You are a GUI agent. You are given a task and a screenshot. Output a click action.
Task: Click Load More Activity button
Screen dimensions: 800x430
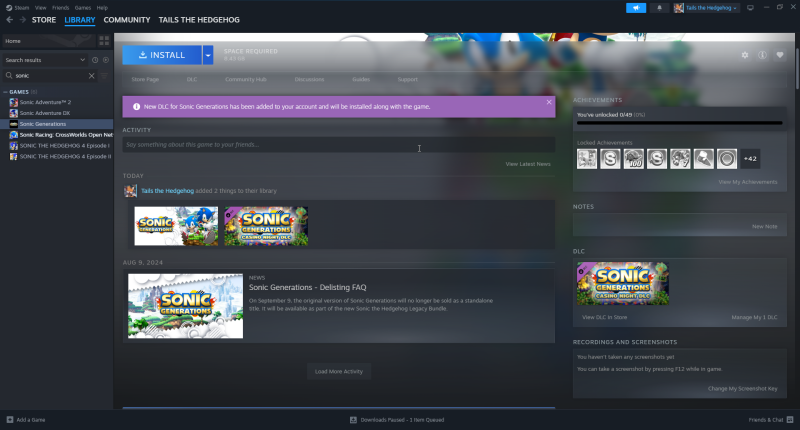click(339, 371)
